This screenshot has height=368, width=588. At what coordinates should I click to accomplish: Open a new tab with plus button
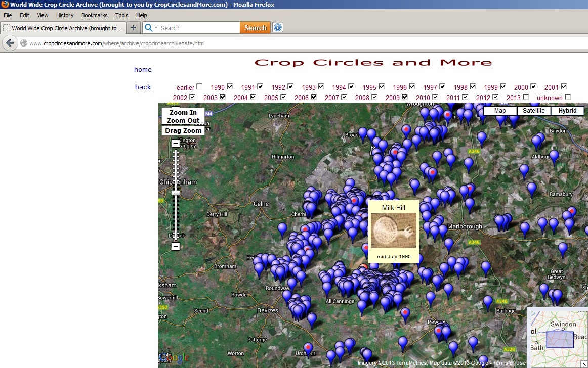pyautogui.click(x=134, y=28)
